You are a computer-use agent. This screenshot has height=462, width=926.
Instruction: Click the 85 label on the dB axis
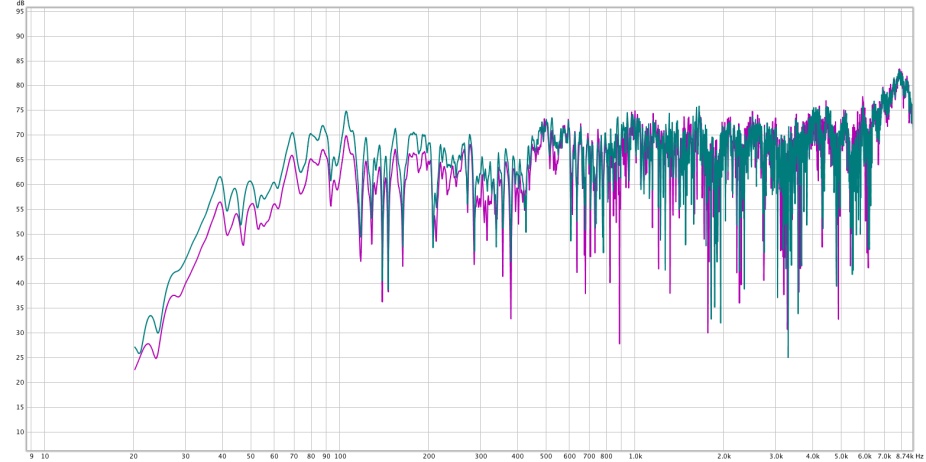coord(20,61)
